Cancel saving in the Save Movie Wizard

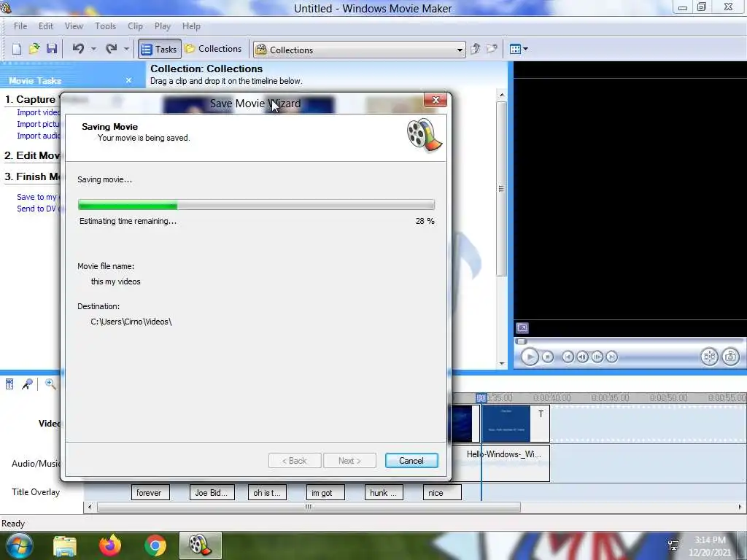click(x=411, y=461)
